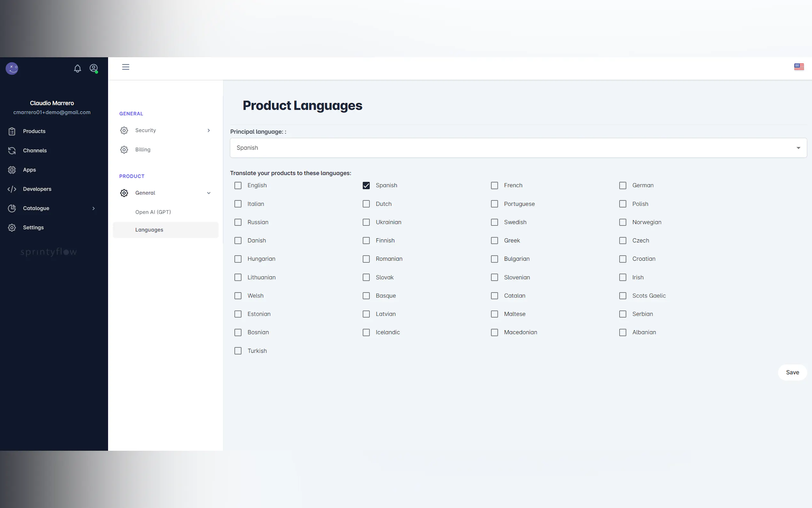This screenshot has width=812, height=508.
Task: Expand the Security submenu chevron
Action: point(209,131)
